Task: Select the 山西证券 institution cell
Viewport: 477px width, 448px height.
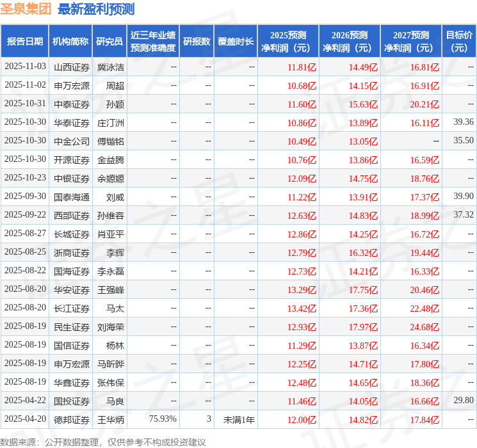Action: pyautogui.click(x=72, y=67)
